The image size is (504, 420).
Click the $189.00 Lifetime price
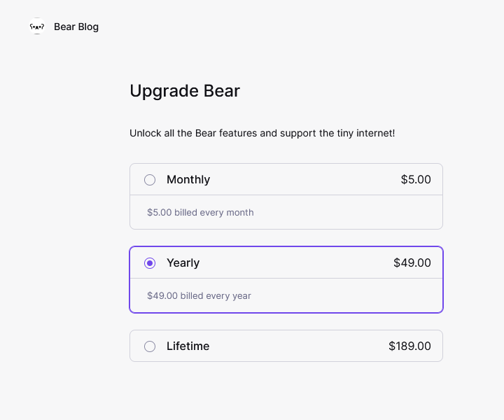pos(409,346)
